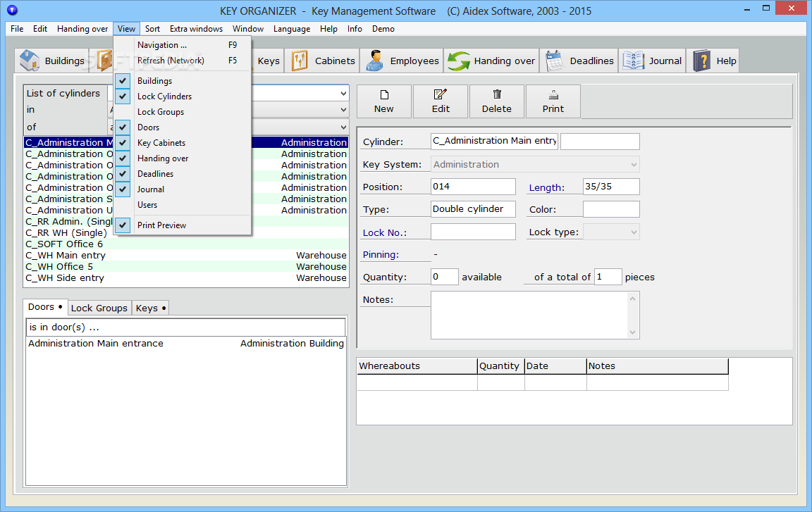This screenshot has height=512, width=812.
Task: Expand the 'in' filter dropdown
Action: (x=343, y=110)
